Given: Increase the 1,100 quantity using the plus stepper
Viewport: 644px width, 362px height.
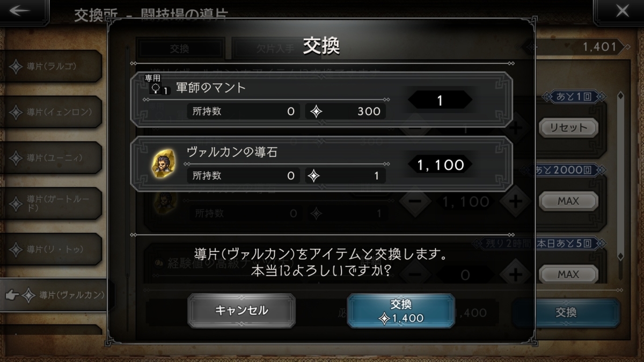Looking at the screenshot, I should tap(515, 201).
